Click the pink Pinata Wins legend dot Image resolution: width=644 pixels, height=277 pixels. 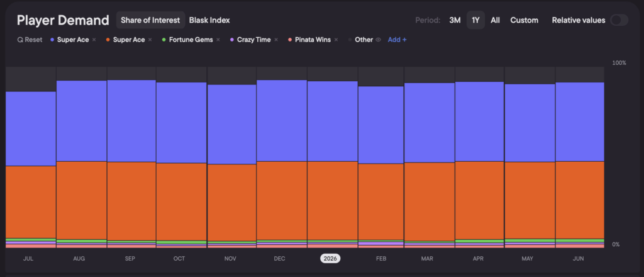click(290, 40)
